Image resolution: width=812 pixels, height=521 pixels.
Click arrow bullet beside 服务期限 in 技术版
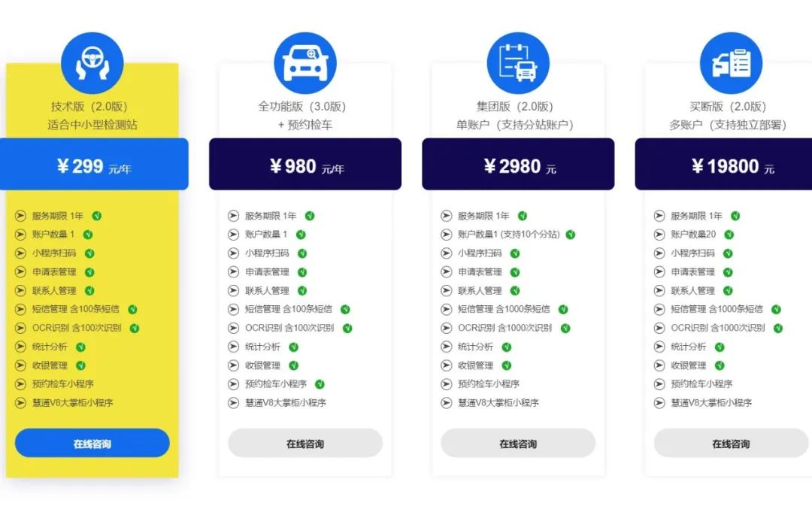click(x=20, y=216)
